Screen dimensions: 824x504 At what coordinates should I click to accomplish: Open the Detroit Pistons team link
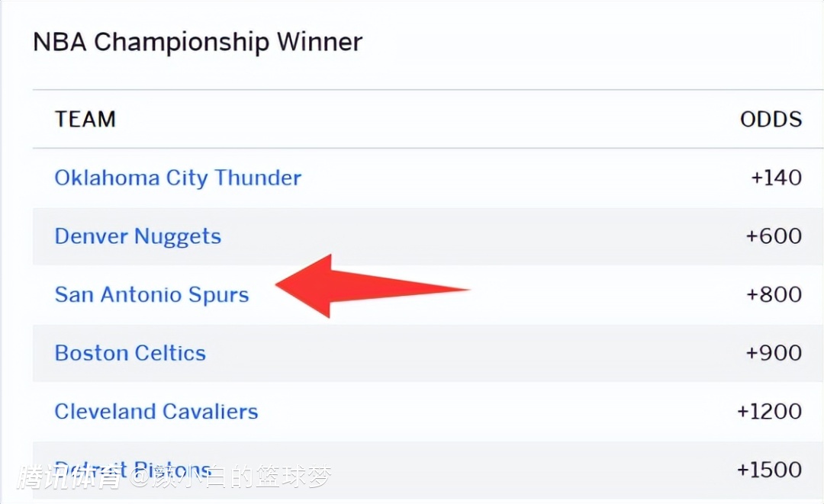tap(133, 467)
